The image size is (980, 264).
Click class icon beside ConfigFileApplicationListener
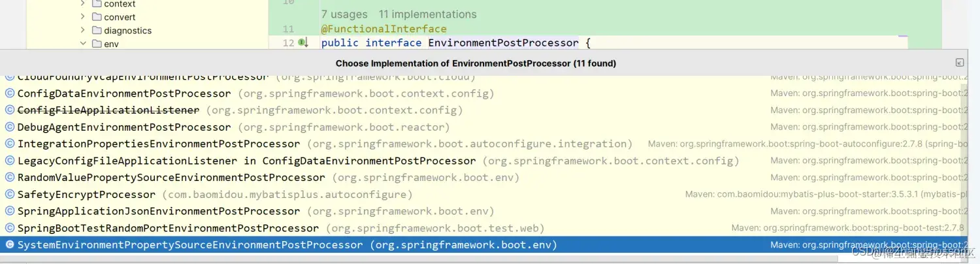point(10,110)
